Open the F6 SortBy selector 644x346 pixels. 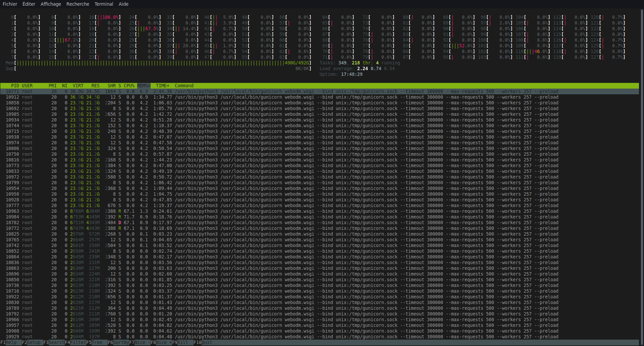118,342
